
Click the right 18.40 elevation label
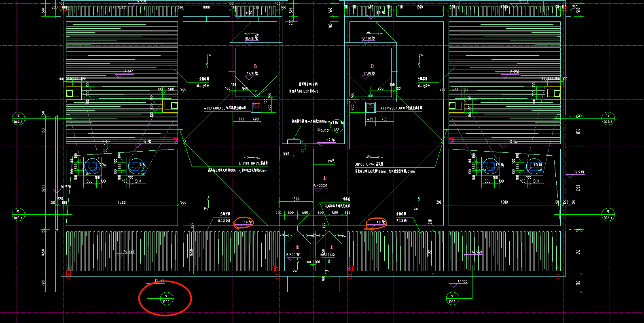[368, 38]
